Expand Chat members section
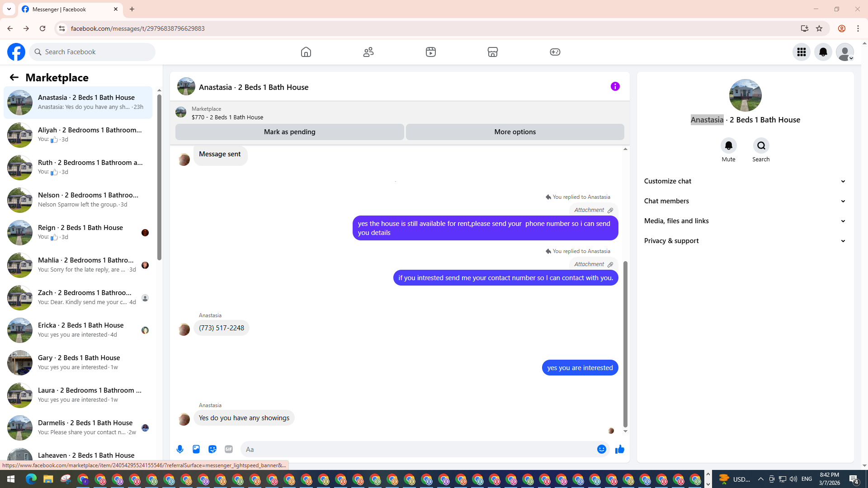This screenshot has height=488, width=868. coord(745,201)
